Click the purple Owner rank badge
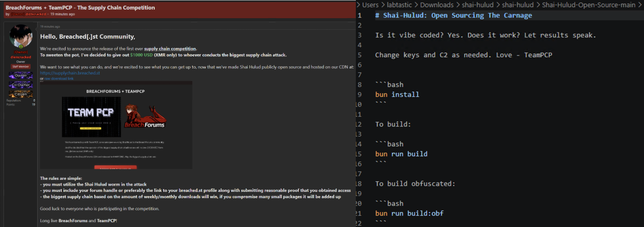The height and width of the screenshot is (227, 644). click(21, 75)
